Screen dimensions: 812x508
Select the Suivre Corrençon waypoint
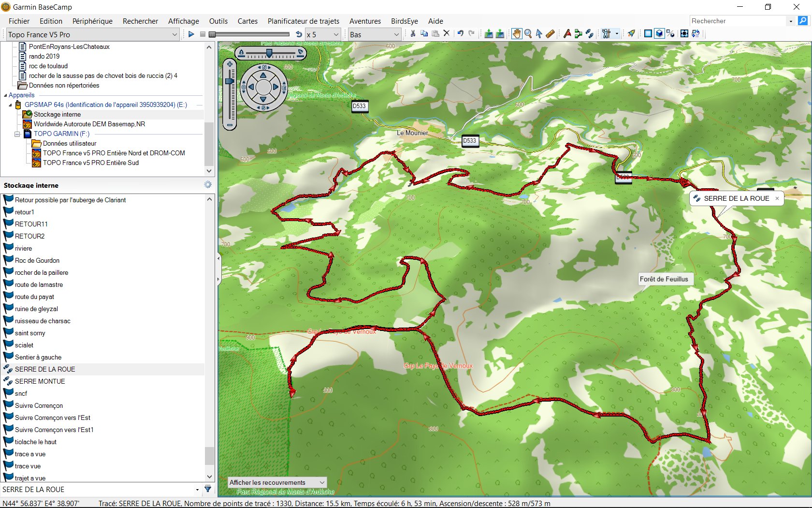tap(39, 405)
